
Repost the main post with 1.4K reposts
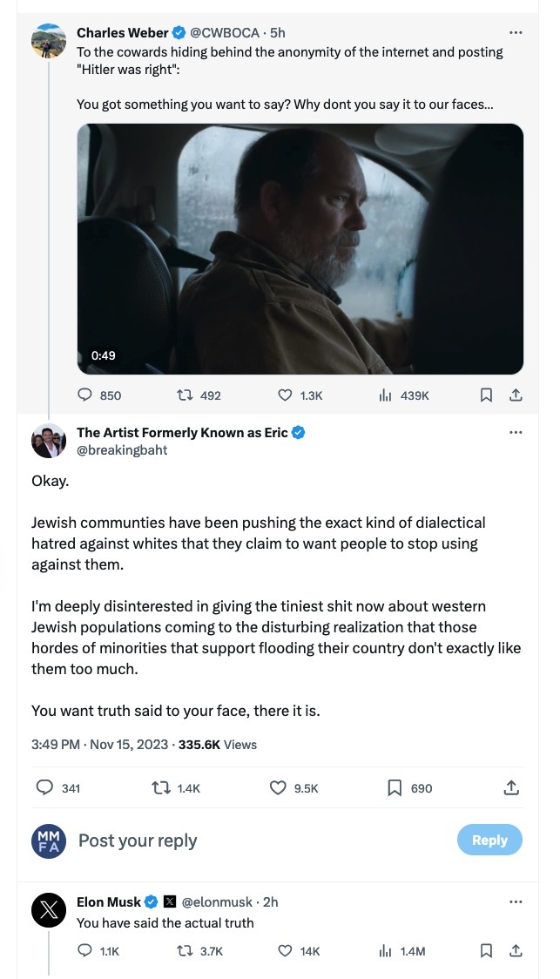(161, 787)
